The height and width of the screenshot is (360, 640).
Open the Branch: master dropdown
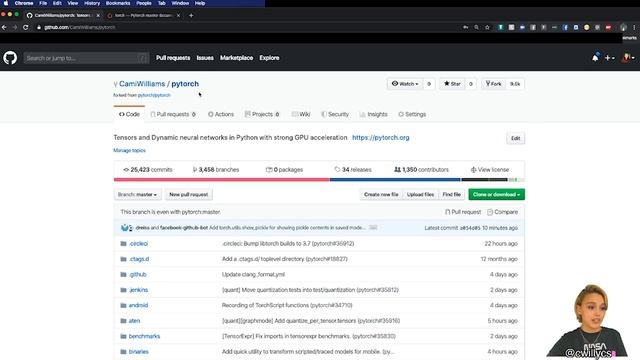pos(137,195)
